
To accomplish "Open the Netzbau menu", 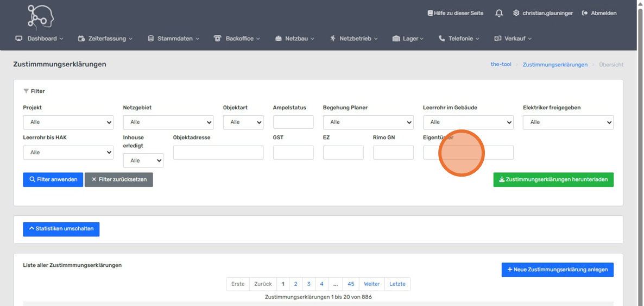I will pos(295,39).
